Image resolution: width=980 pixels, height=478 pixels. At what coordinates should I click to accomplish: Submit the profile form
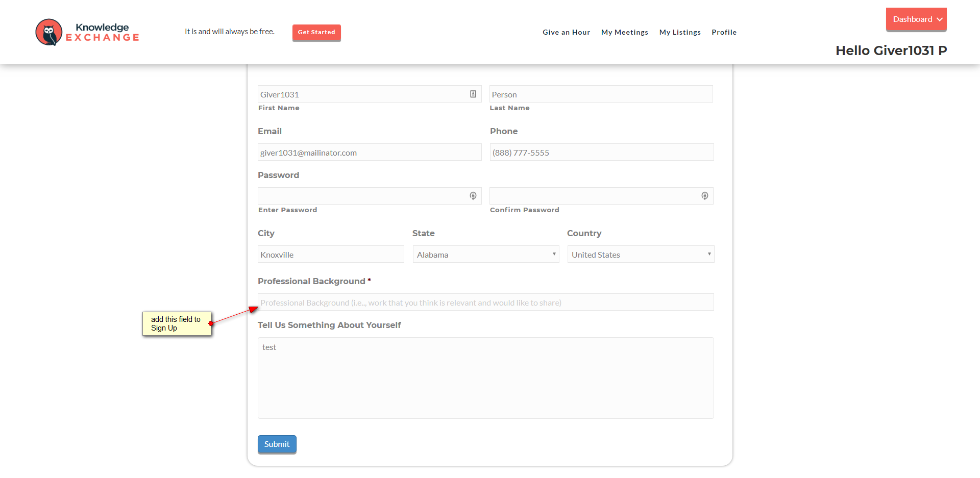click(x=277, y=444)
